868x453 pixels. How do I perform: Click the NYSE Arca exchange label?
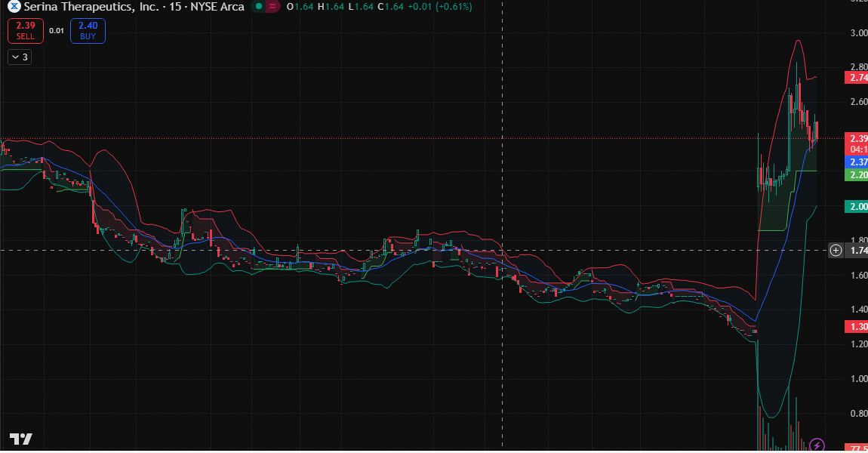[217, 7]
